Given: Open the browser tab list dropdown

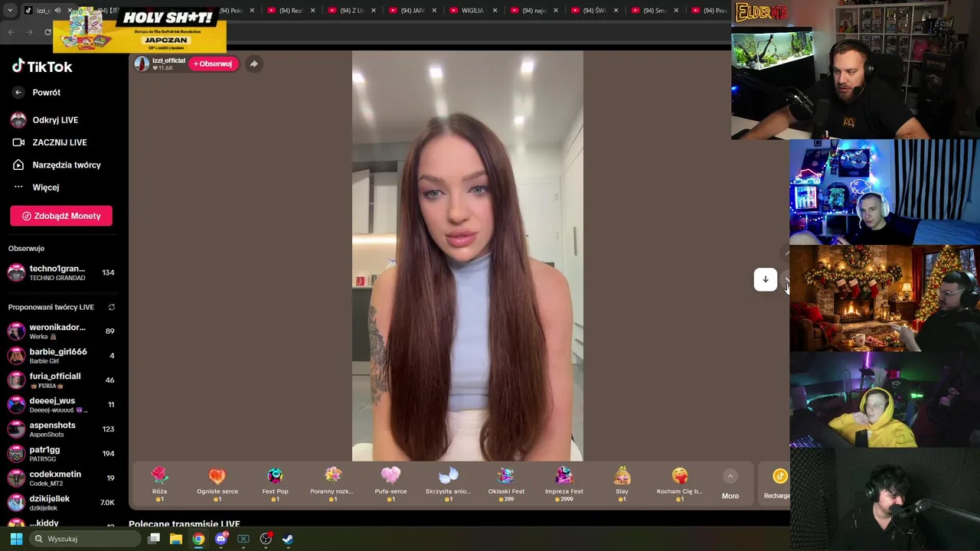Looking at the screenshot, I should pyautogui.click(x=11, y=10).
